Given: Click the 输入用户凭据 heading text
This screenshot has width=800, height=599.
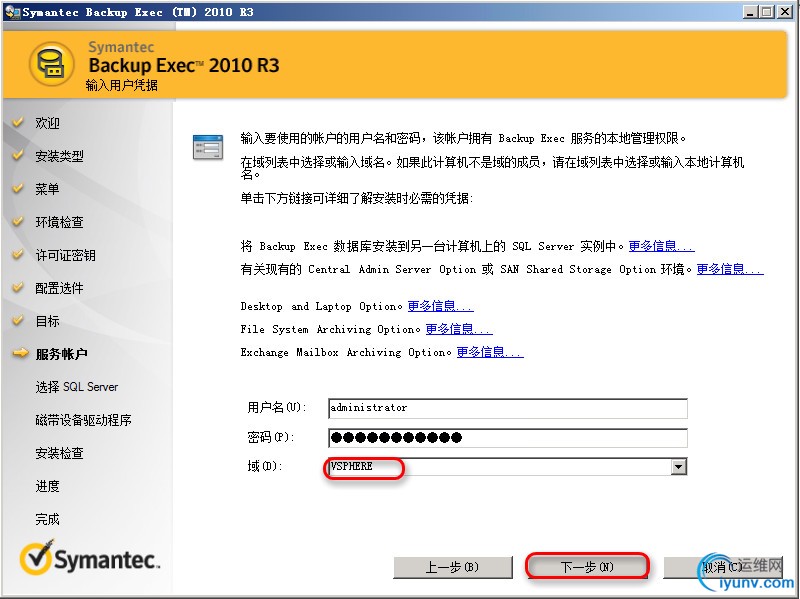Looking at the screenshot, I should 121,85.
